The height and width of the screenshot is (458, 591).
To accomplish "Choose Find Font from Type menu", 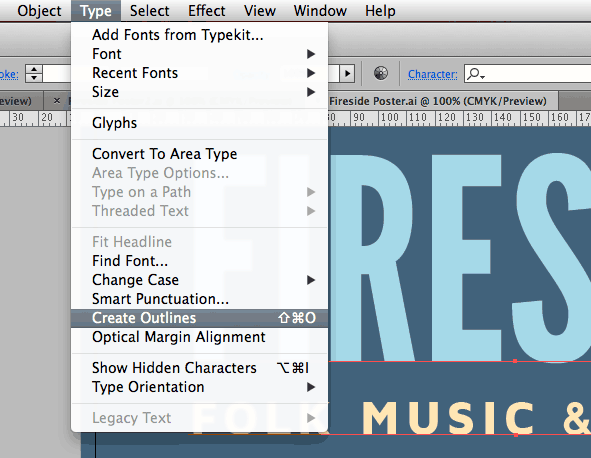I will 199,261.
